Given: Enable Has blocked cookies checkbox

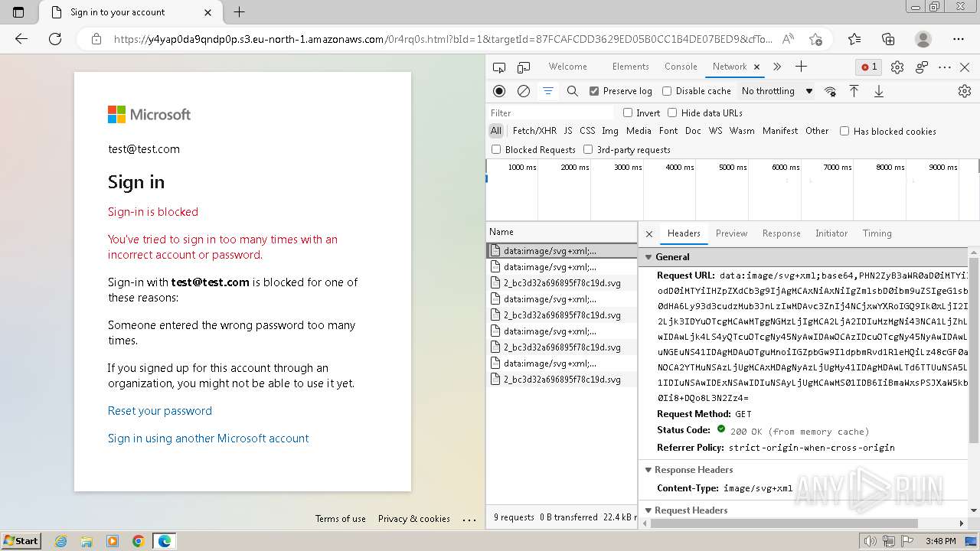Looking at the screenshot, I should 844,131.
